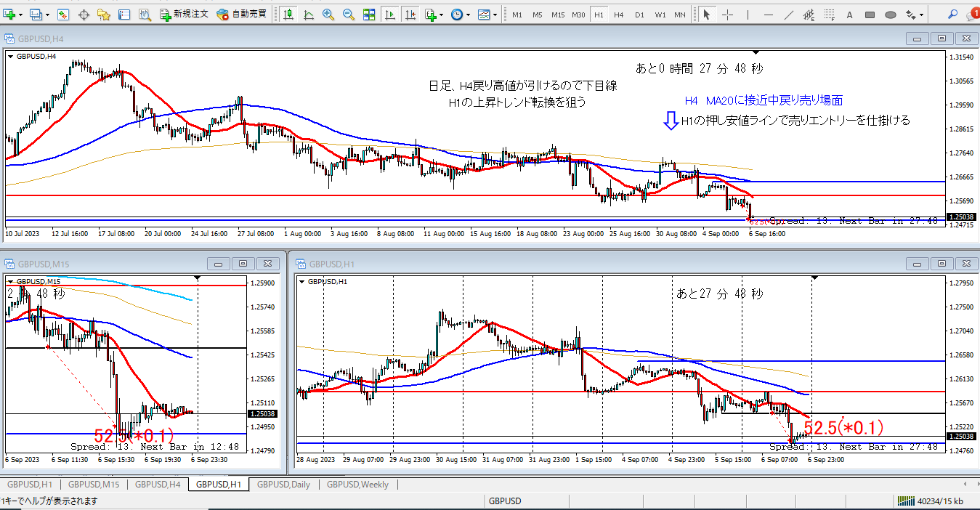Expand the profiles dropdown arrow
980x510 pixels.
pos(47,15)
